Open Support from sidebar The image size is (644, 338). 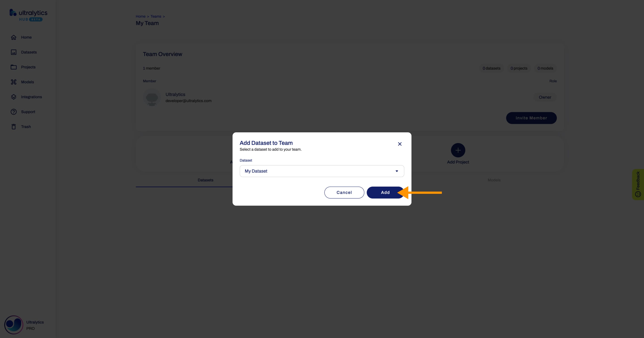[28, 112]
